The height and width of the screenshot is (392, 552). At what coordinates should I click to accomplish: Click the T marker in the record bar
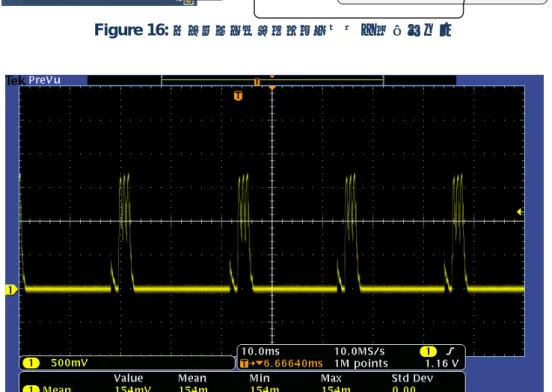point(257,82)
